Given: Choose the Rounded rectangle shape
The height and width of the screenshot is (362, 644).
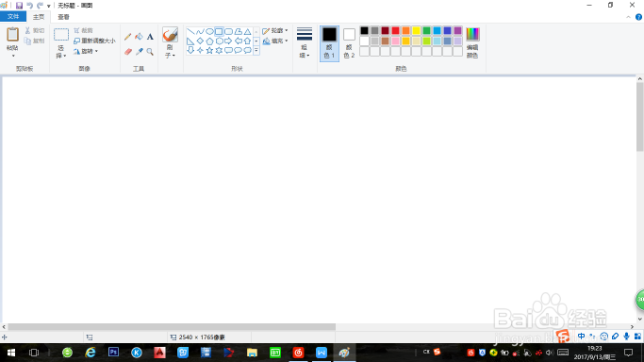Looking at the screenshot, I should [x=228, y=32].
